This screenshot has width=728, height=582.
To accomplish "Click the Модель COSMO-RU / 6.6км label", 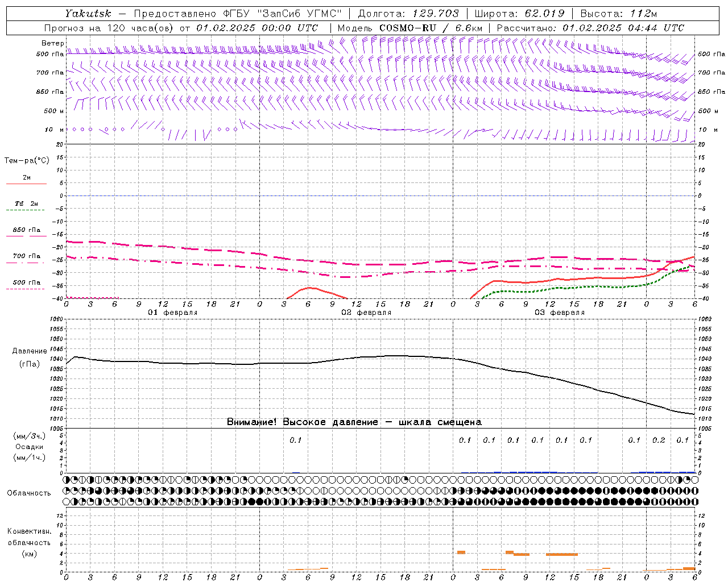I will pos(409,28).
